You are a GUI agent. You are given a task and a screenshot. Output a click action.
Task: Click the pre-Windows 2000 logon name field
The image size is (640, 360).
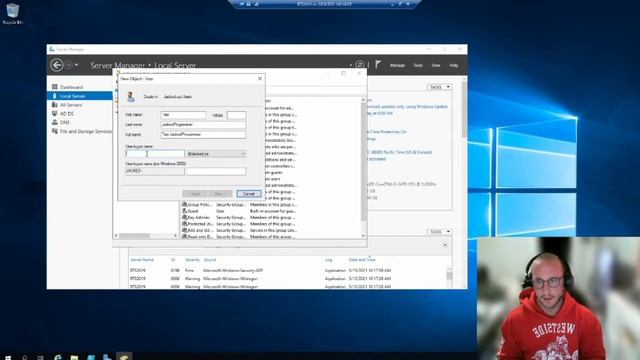click(x=216, y=171)
